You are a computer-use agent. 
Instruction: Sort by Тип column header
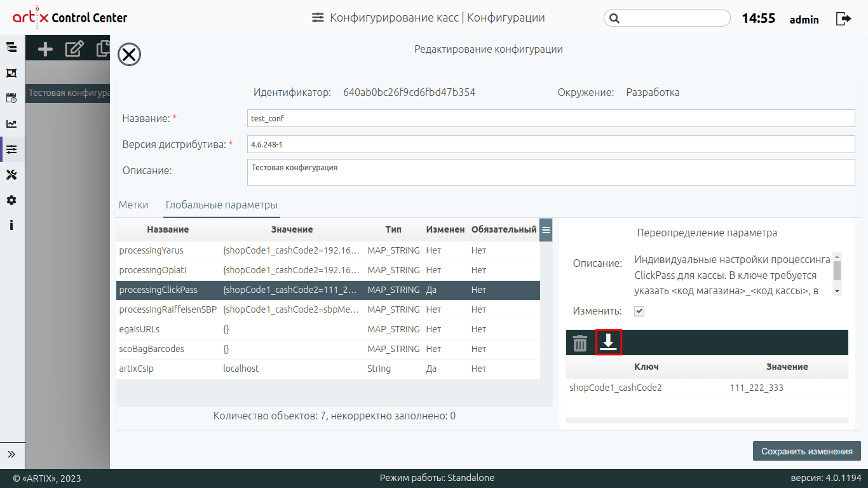393,229
